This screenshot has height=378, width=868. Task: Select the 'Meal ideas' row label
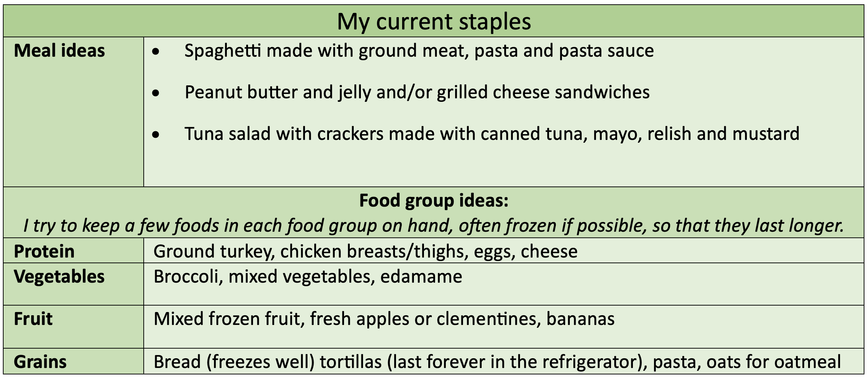click(59, 51)
